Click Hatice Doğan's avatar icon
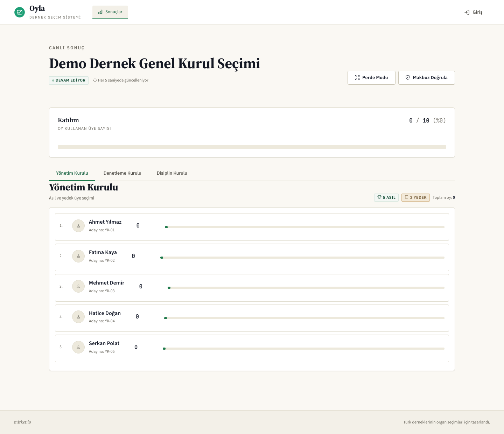504x434 pixels. click(78, 317)
